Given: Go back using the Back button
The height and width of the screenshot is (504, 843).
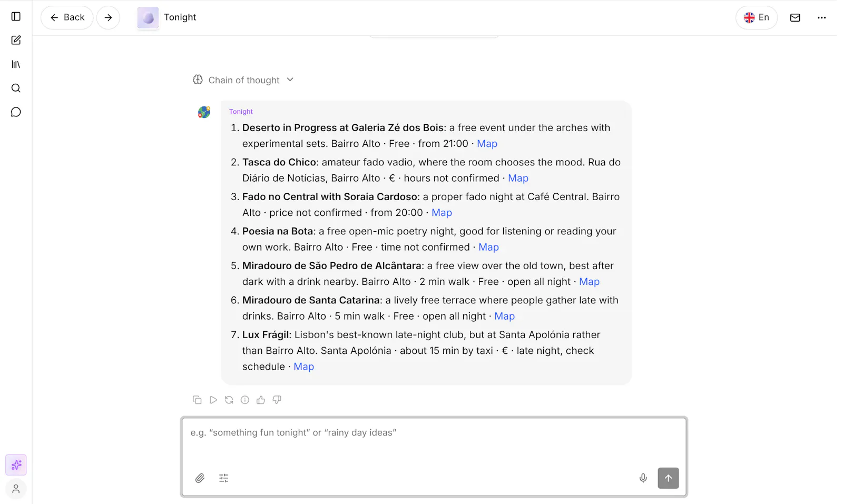Looking at the screenshot, I should click(67, 17).
